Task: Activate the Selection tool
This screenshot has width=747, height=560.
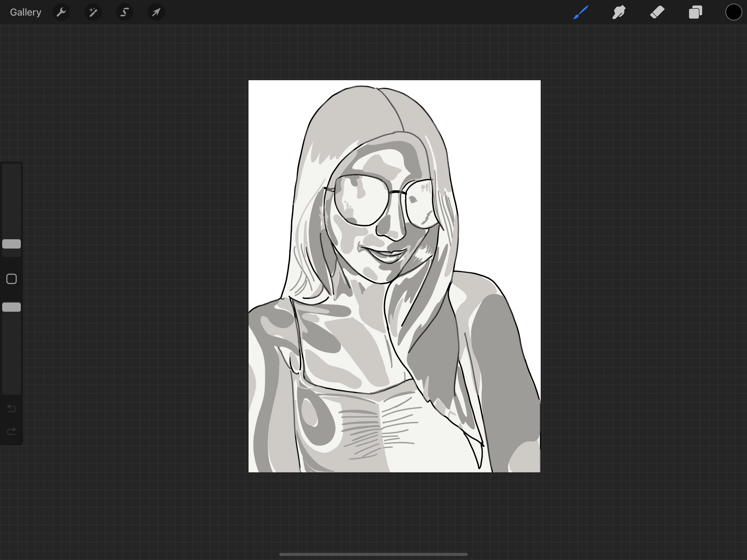Action: [125, 13]
